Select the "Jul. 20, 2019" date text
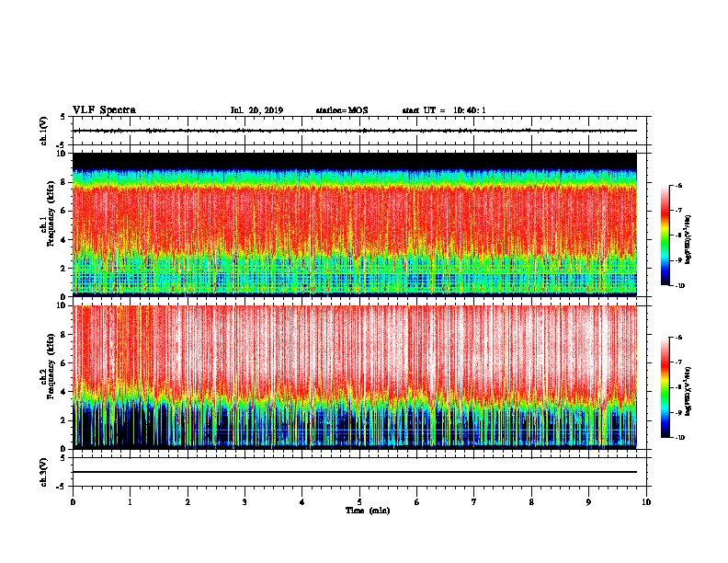 (x=256, y=110)
